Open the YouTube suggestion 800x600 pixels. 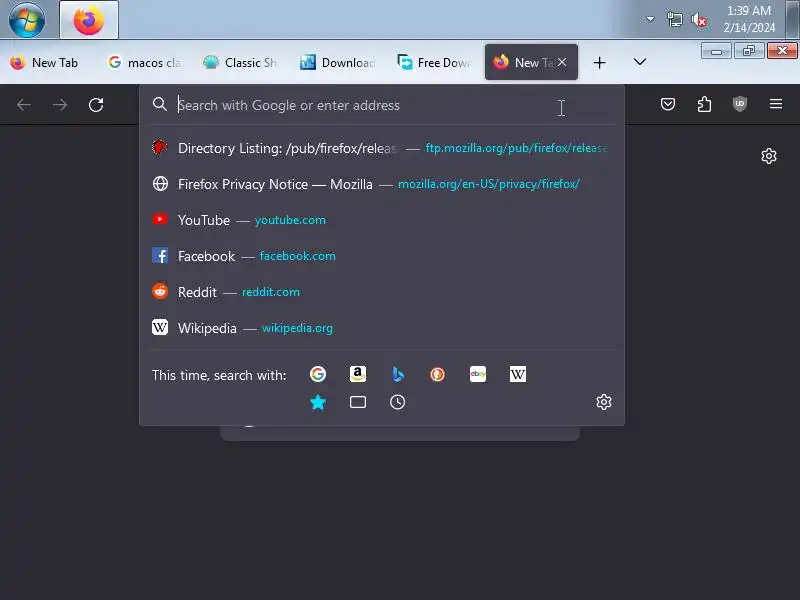pyautogui.click(x=382, y=220)
